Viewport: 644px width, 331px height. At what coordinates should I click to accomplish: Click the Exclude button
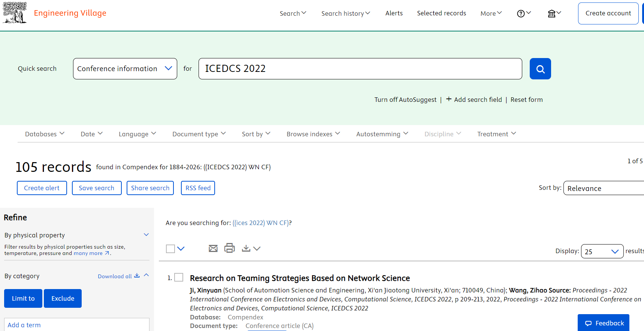tap(63, 298)
